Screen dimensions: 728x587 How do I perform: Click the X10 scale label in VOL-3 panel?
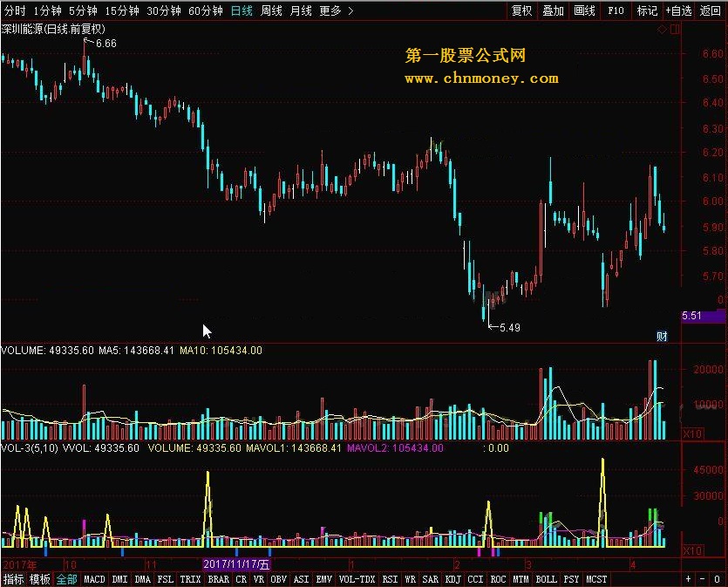point(693,550)
